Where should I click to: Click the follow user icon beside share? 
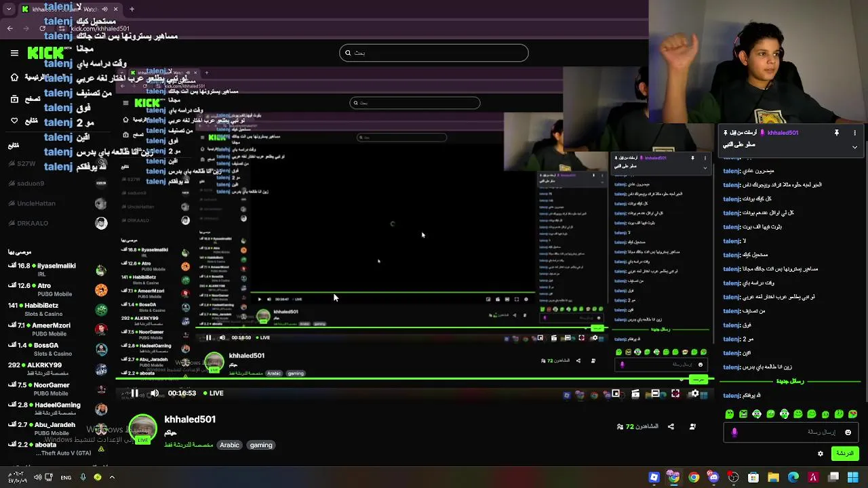[692, 426]
